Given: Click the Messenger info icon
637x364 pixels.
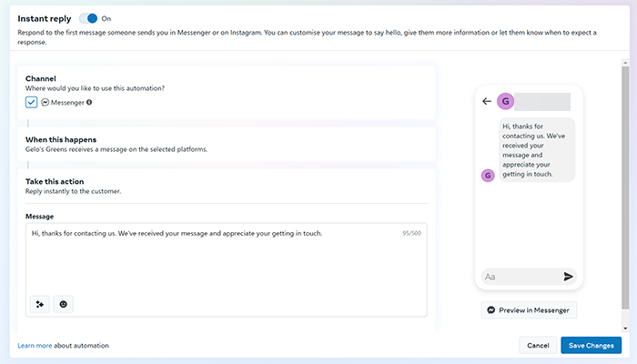Looking at the screenshot, I should 89,102.
